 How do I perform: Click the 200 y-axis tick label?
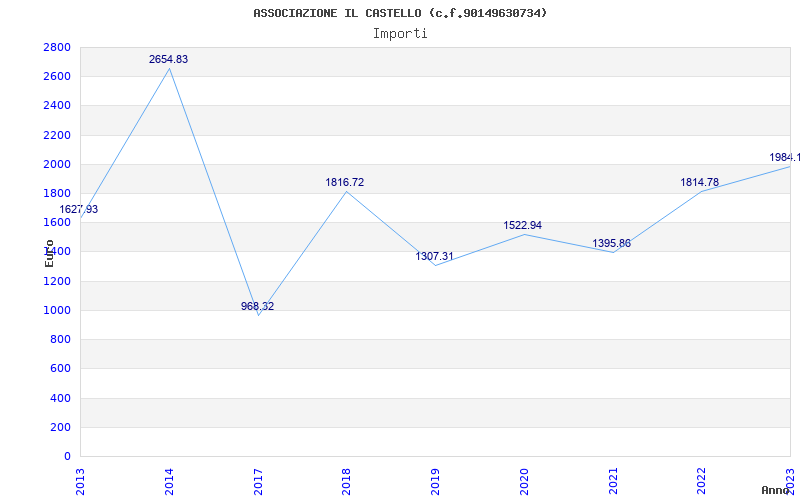point(61,427)
